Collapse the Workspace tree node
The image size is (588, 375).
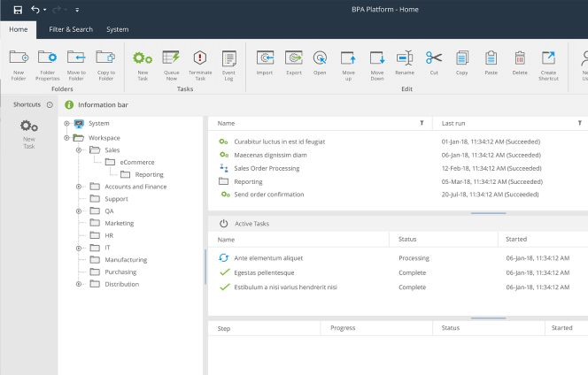(x=66, y=138)
